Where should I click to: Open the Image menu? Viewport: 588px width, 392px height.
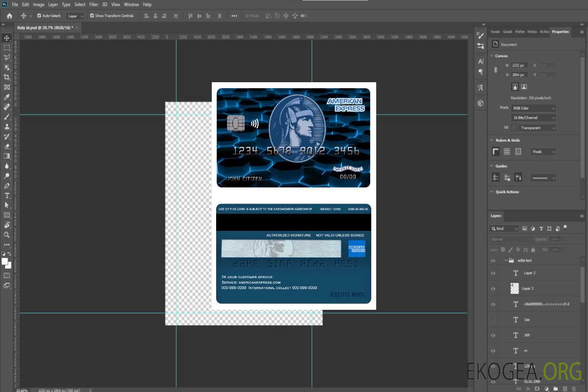pos(39,4)
